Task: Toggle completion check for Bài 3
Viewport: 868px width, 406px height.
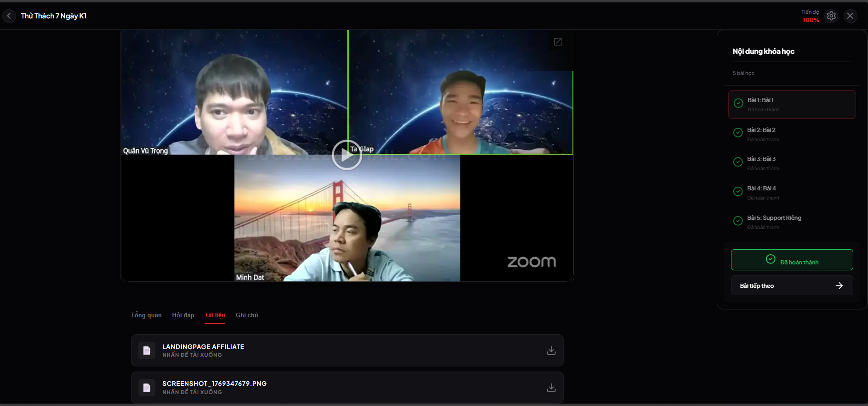Action: coord(738,162)
